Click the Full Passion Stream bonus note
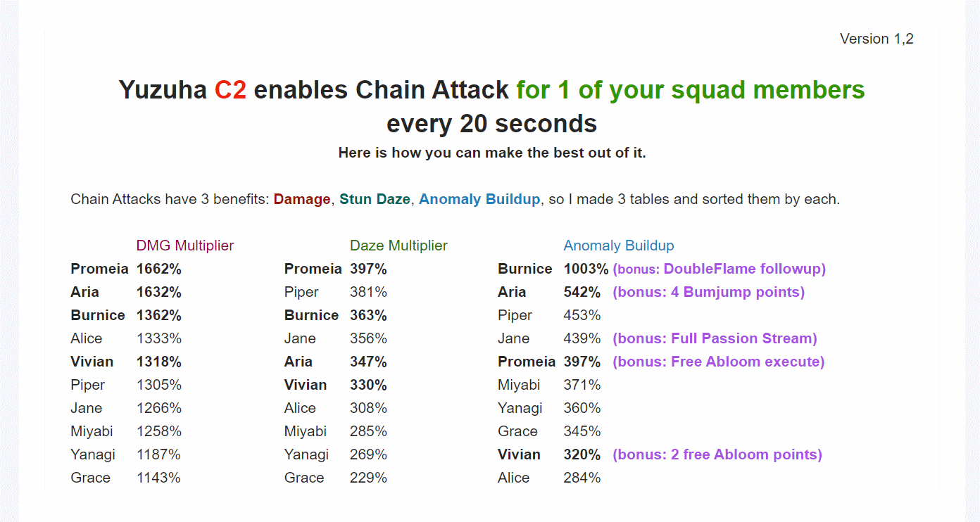 click(715, 338)
